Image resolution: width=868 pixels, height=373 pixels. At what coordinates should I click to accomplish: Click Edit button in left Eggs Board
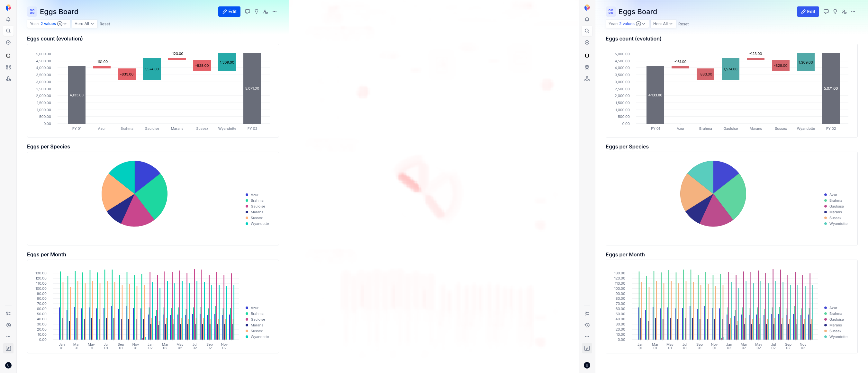coord(229,12)
